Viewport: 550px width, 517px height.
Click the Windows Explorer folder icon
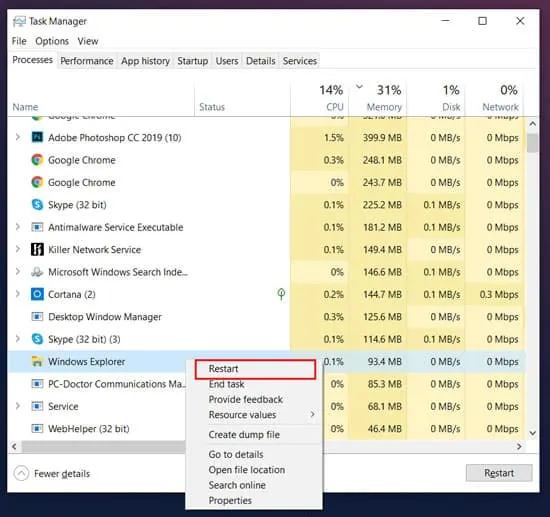(37, 361)
